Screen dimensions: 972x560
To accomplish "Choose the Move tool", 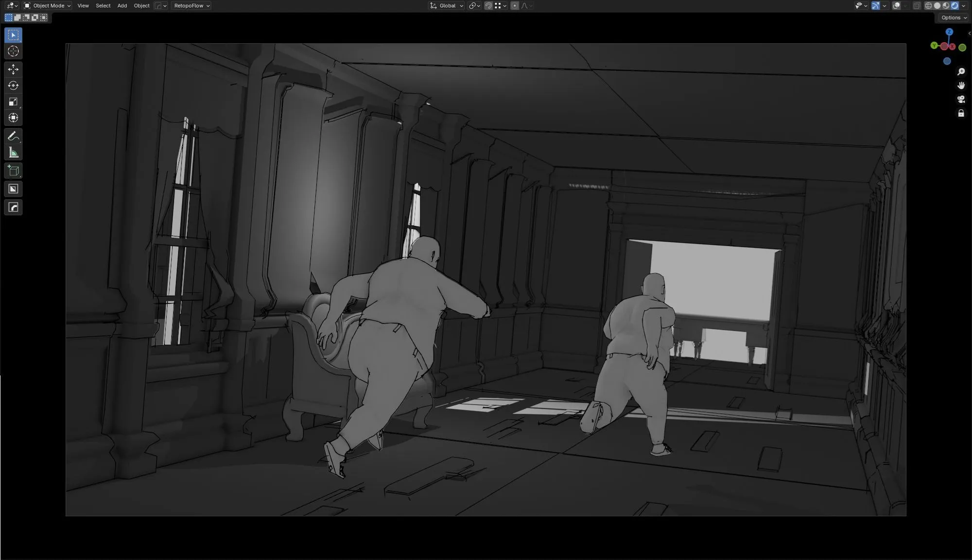I will pyautogui.click(x=13, y=69).
